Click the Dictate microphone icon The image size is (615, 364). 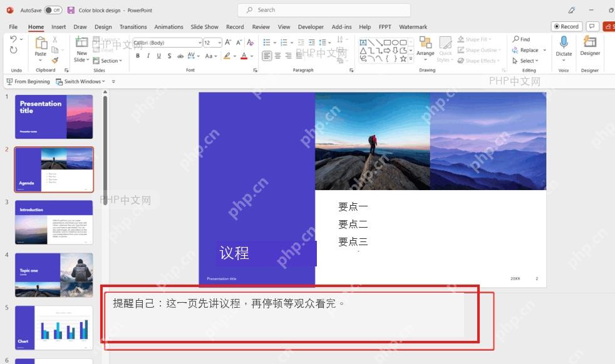point(564,42)
